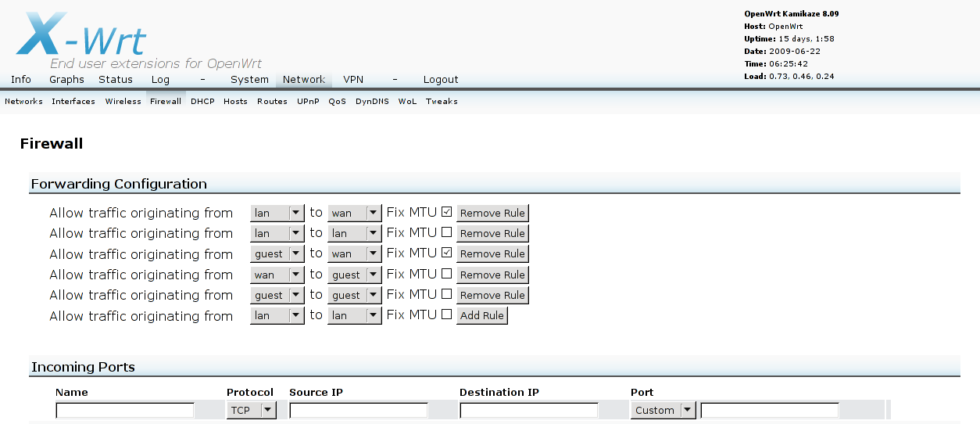
Task: Uncheck Fix MTU on the guest to wan rule
Action: pyautogui.click(x=446, y=253)
